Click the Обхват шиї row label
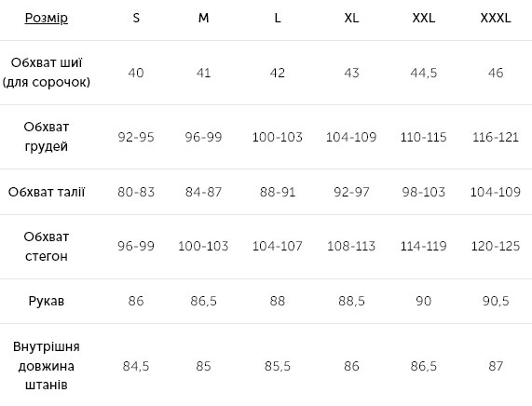Image resolution: width=532 pixels, height=406 pixels. 47,73
